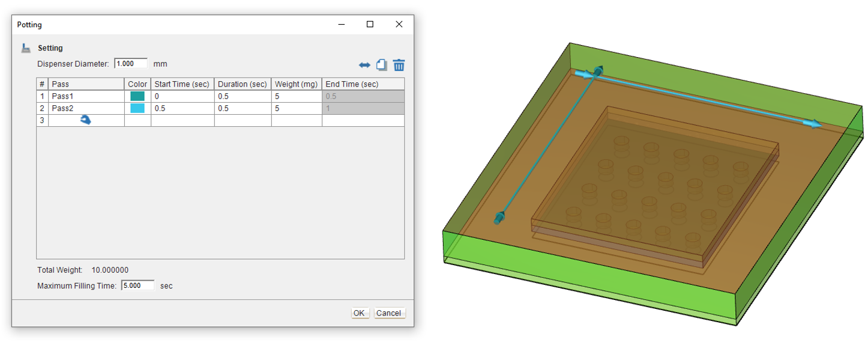Click Pass1 End Time cell showing 0.5
This screenshot has width=868, height=345.
coord(363,96)
